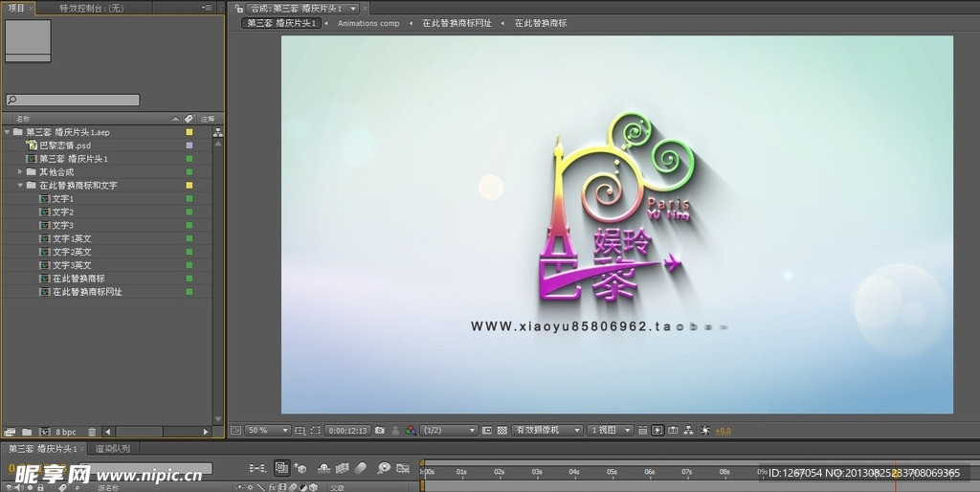The image size is (980, 492).
Task: Open the 50% magnification dropdown
Action: [x=268, y=431]
